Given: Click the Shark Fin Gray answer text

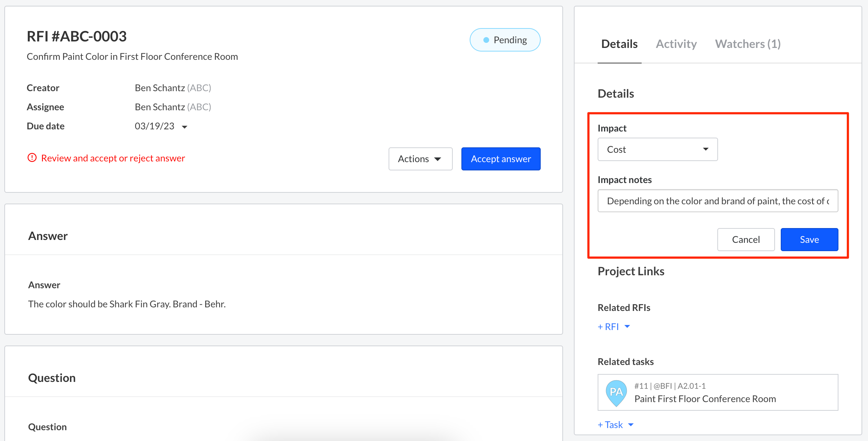Looking at the screenshot, I should coord(127,304).
